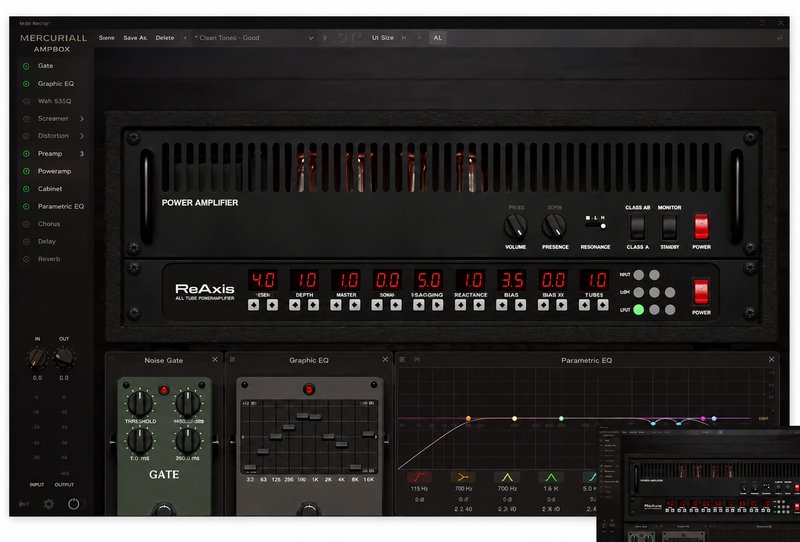
Task: Decrease the ReAxis PRESENCE value showing 4.0
Action: point(254,305)
